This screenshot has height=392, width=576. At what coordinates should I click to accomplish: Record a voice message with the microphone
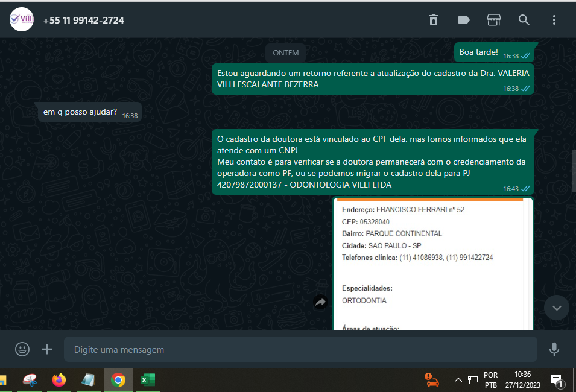pos(554,349)
